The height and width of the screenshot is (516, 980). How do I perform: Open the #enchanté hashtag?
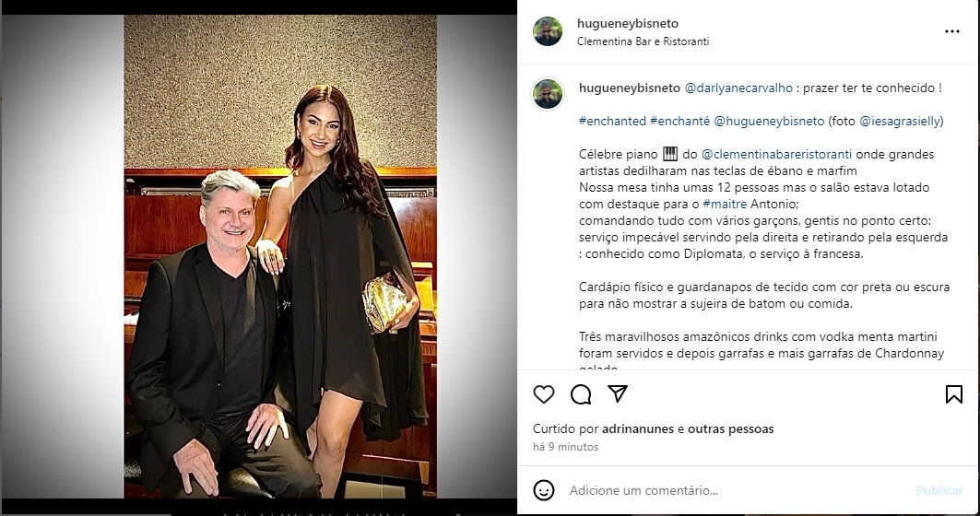tap(680, 122)
